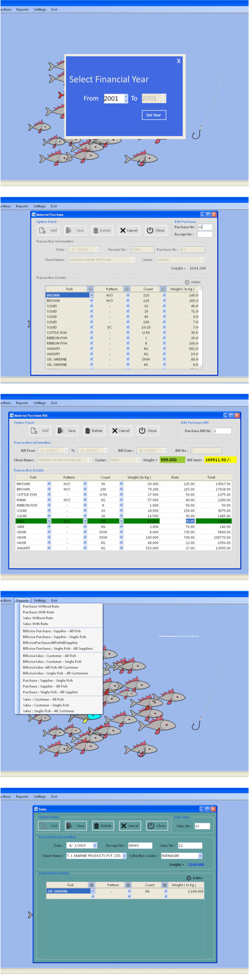Viewport: 249px width, 980px height.
Task: Expand Client Name HALIMA WAHAB MOTLANI dropdown
Action: coord(134,260)
